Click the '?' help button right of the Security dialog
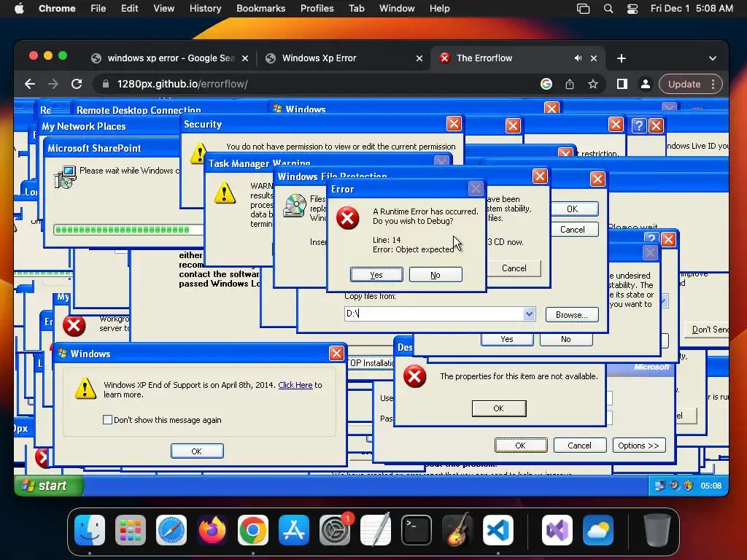Image resolution: width=747 pixels, height=560 pixels. pos(639,125)
